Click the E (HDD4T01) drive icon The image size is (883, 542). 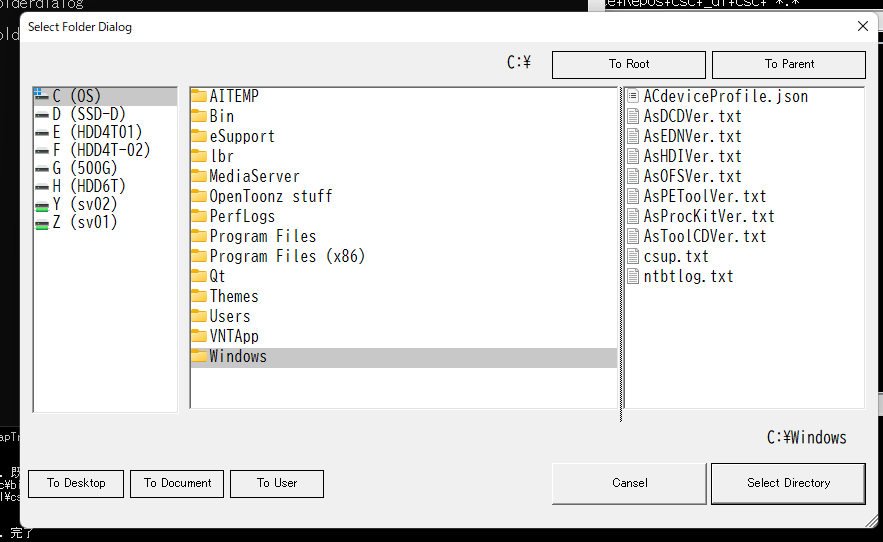(42, 133)
